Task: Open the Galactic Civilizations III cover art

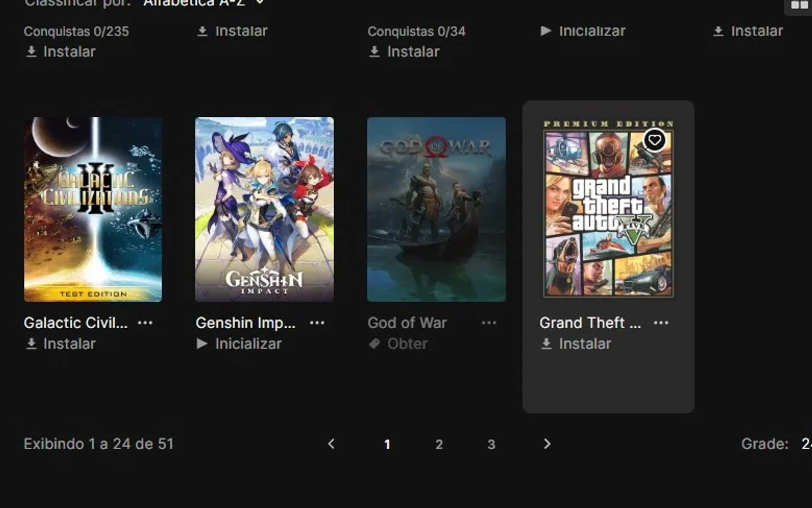Action: point(93,209)
